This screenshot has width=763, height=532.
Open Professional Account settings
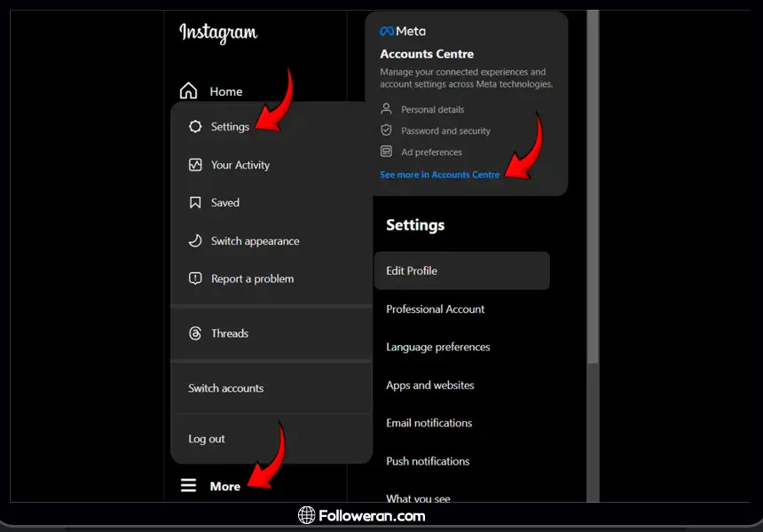pyautogui.click(x=435, y=309)
